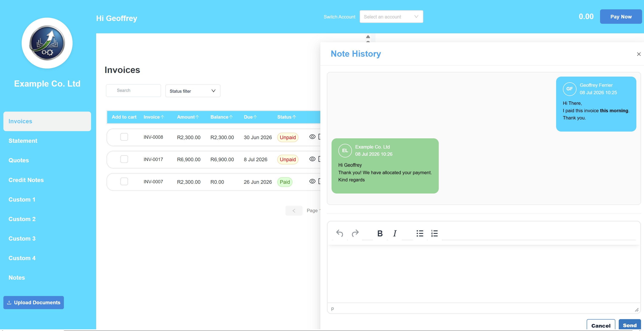This screenshot has height=331, width=644.
Task: Click the 0.00 balance in the header
Action: (586, 17)
